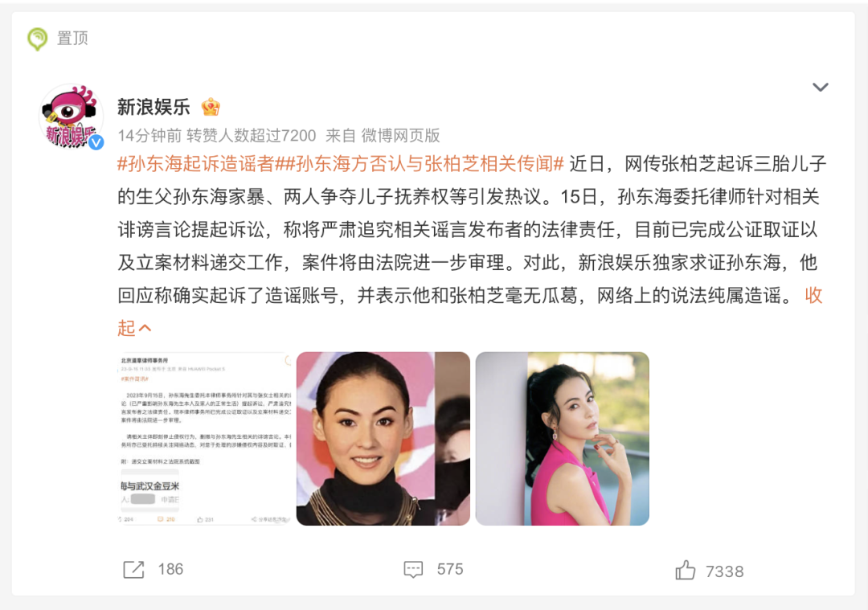This screenshot has width=868, height=610.
Task: Click the 微博网页版 source link
Action: tap(400, 136)
